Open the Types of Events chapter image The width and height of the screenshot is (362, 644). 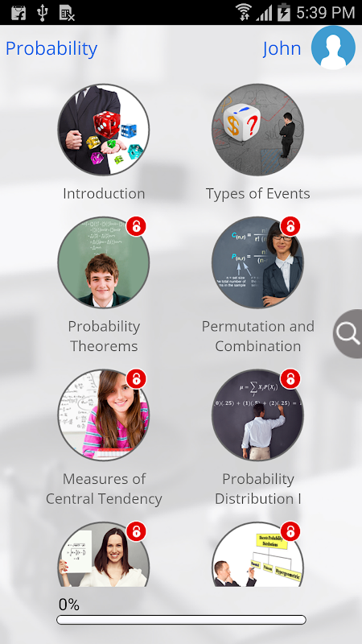click(x=257, y=130)
